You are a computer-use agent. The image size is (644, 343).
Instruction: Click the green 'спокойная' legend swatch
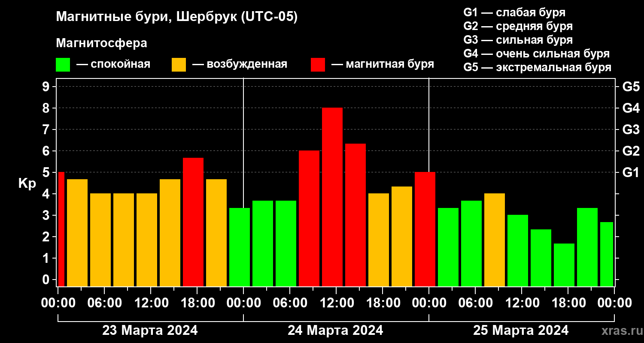pos(63,65)
